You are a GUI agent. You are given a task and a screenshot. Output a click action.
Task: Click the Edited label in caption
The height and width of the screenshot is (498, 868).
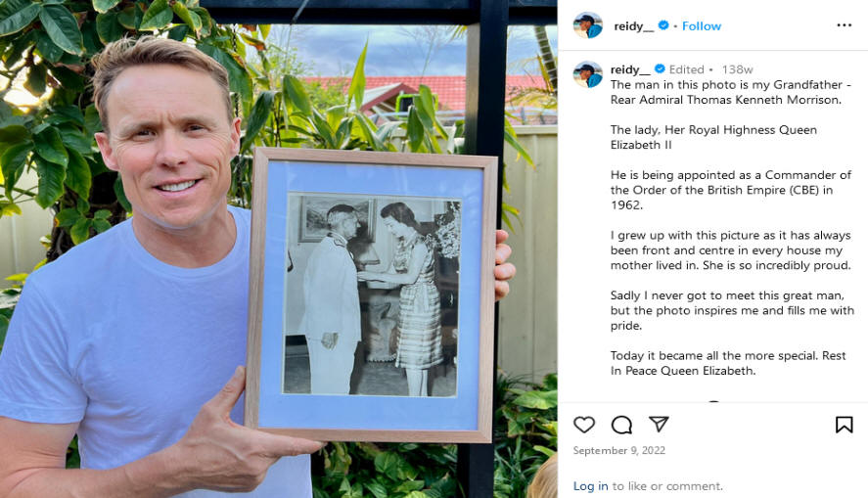coord(686,69)
